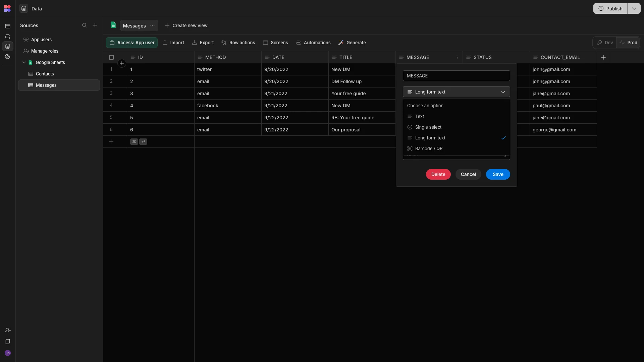
Task: Open Row actions
Action: [238, 43]
